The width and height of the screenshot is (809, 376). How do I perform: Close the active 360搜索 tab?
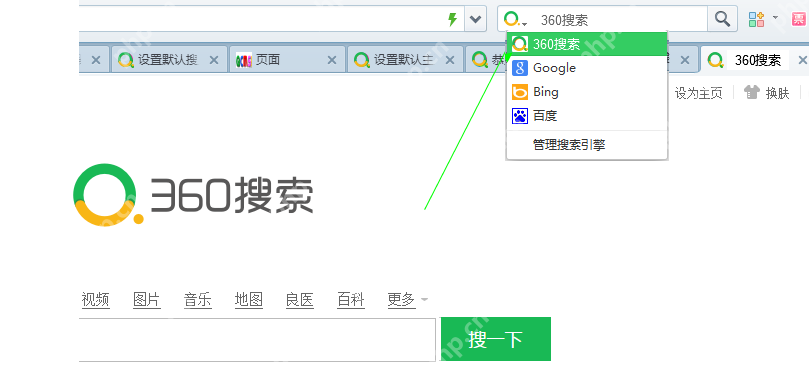(x=803, y=60)
